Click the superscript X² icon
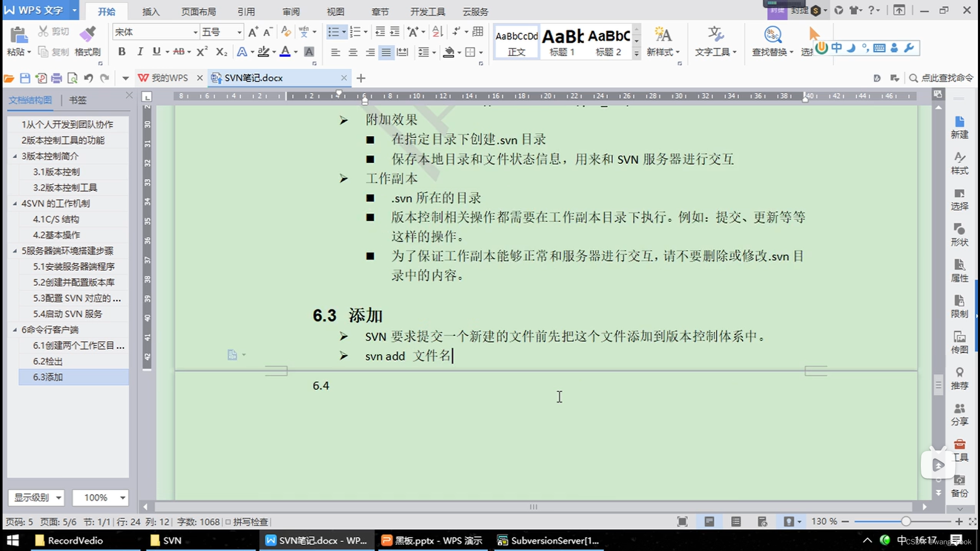 click(202, 52)
